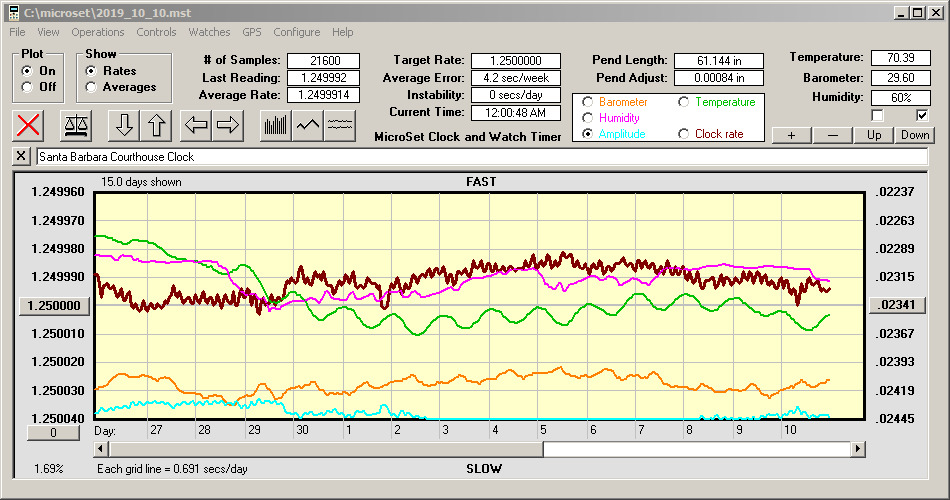The height and width of the screenshot is (500, 950).
Task: Open the Configure menu
Action: (296, 32)
